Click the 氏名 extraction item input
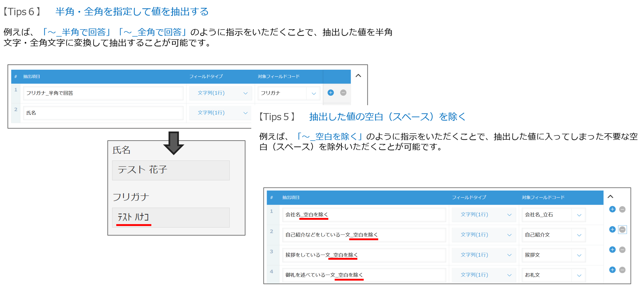Image resolution: width=644 pixels, height=288 pixels. (103, 113)
